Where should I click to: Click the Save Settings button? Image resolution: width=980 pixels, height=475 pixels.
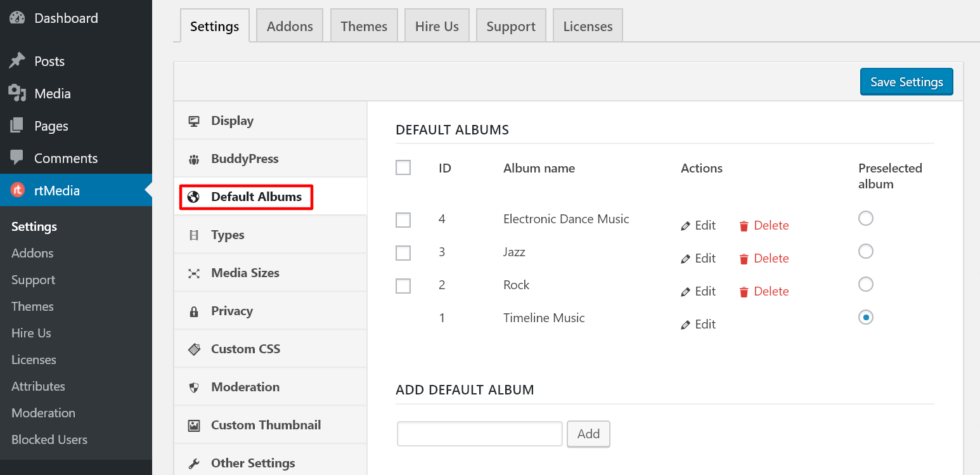906,81
